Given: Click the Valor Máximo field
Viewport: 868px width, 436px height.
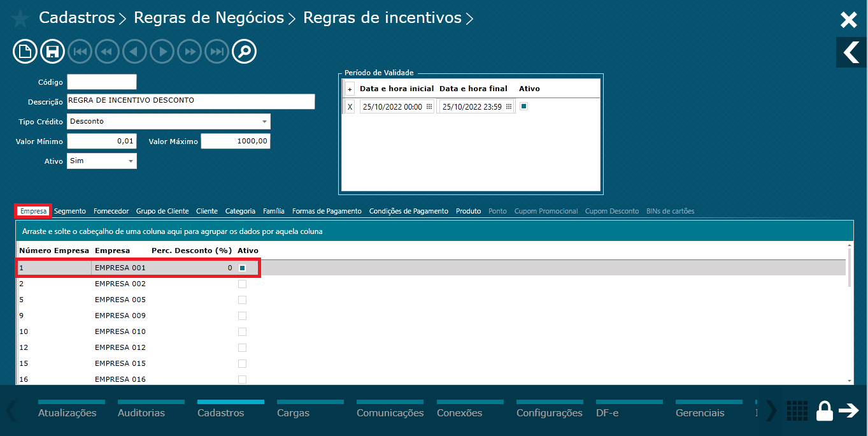Looking at the screenshot, I should pyautogui.click(x=236, y=142).
